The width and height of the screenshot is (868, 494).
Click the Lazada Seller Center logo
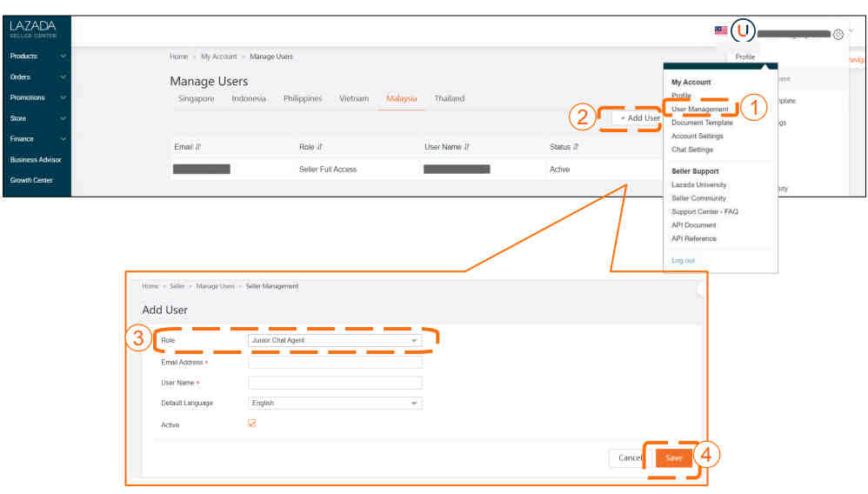pos(33,29)
